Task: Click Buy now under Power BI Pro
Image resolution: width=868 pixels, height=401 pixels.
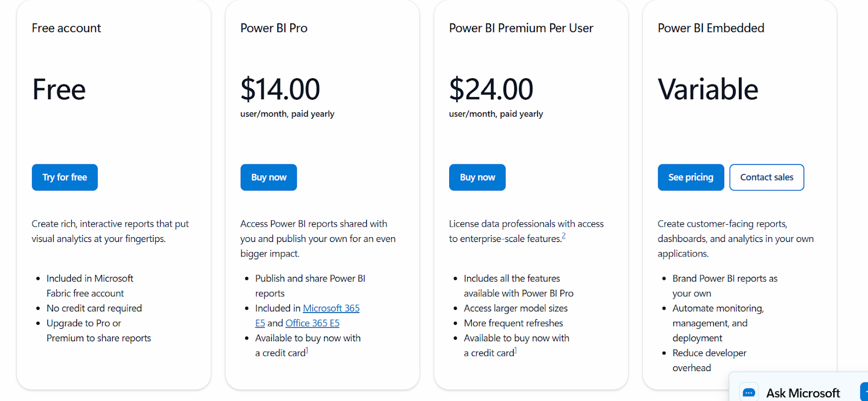Action: click(269, 177)
